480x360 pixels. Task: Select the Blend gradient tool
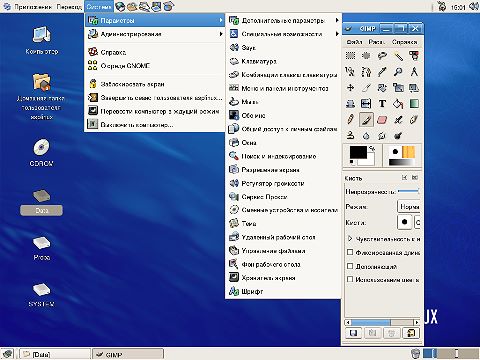coord(414,104)
